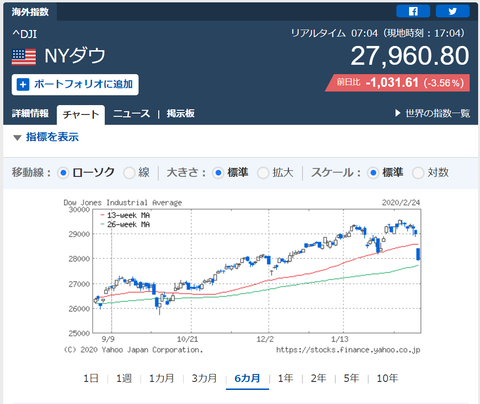The width and height of the screenshot is (480, 404).
Task: Select 対数 scale radio option
Action: (x=418, y=173)
